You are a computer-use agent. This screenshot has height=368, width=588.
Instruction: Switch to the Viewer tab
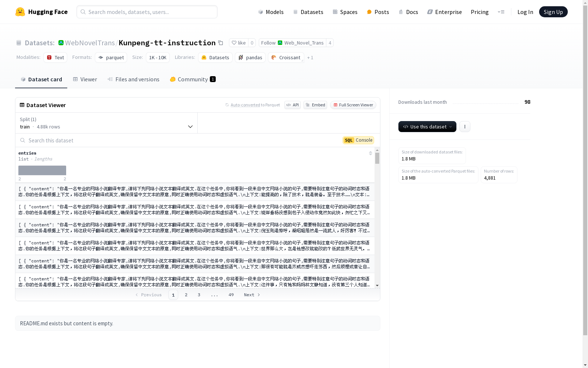click(x=85, y=79)
